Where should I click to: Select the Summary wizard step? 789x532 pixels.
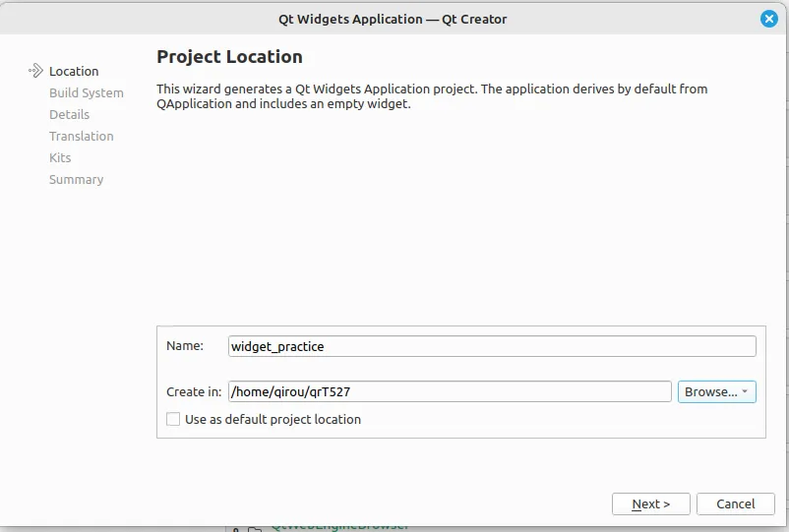[x=76, y=180]
